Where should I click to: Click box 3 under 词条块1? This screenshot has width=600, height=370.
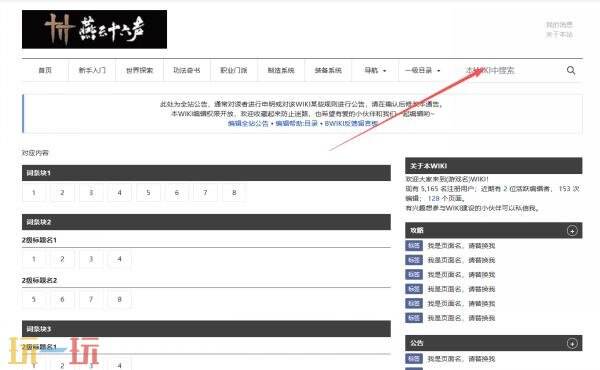coord(91,193)
